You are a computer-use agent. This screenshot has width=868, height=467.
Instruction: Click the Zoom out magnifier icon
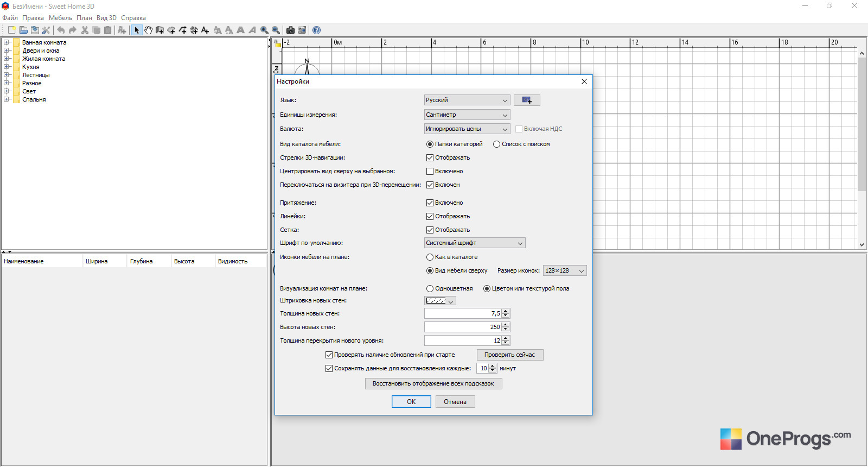point(276,30)
